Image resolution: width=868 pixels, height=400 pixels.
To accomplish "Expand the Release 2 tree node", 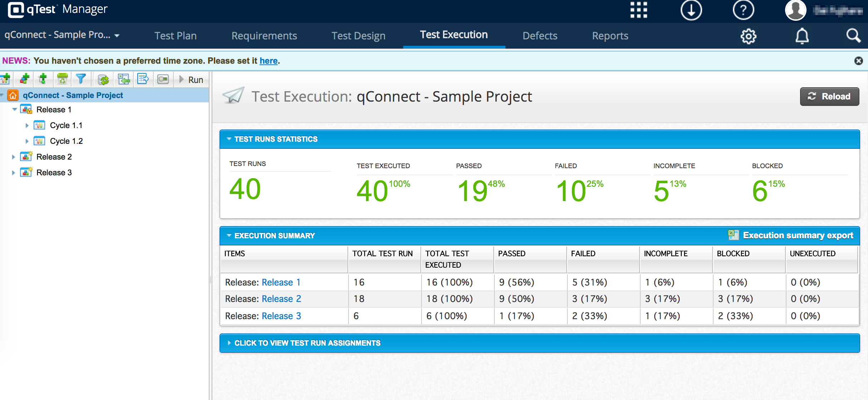I will 13,157.
